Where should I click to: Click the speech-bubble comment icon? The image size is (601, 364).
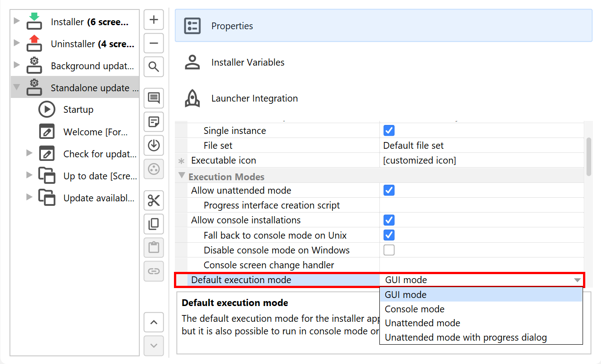click(154, 98)
